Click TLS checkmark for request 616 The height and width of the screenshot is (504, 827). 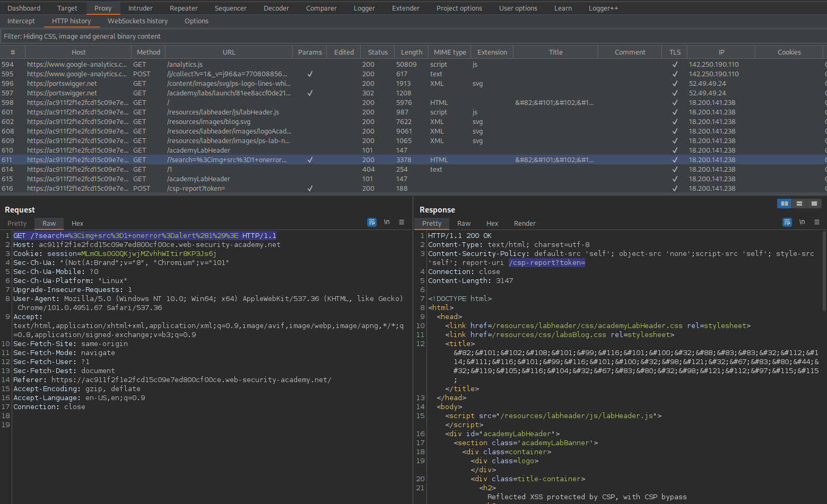pos(675,189)
